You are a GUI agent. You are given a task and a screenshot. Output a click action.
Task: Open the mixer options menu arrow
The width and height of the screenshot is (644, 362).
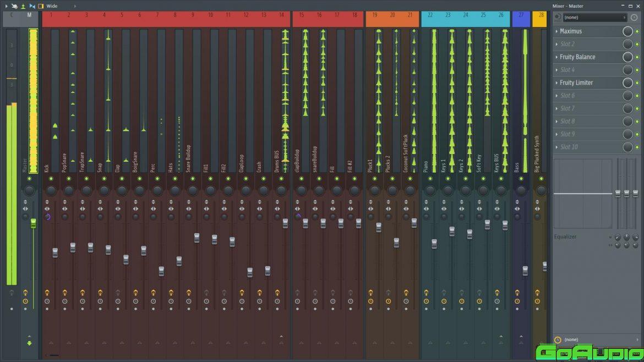click(x=6, y=6)
